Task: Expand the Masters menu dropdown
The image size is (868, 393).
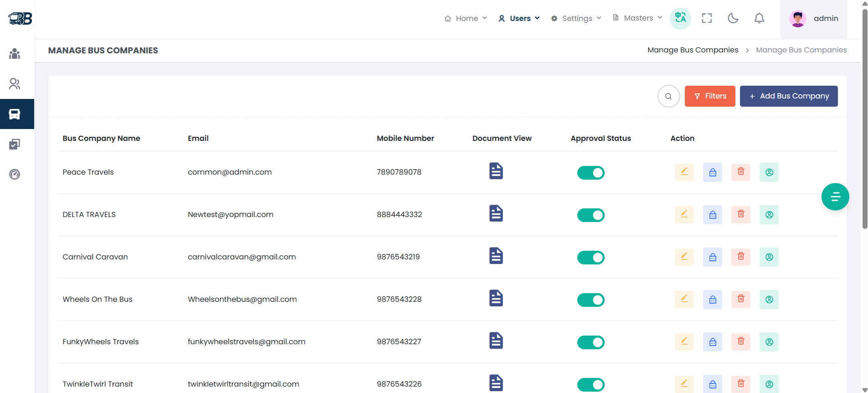Action: tap(637, 18)
